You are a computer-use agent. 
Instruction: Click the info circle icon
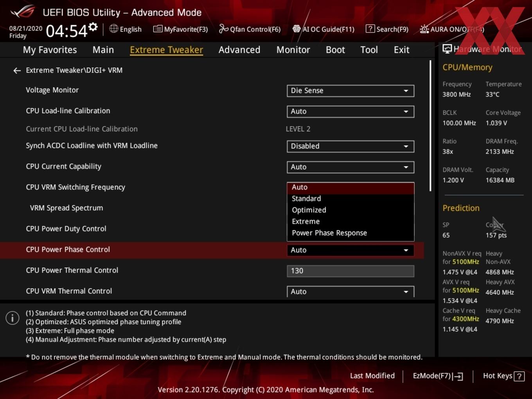pos(13,318)
